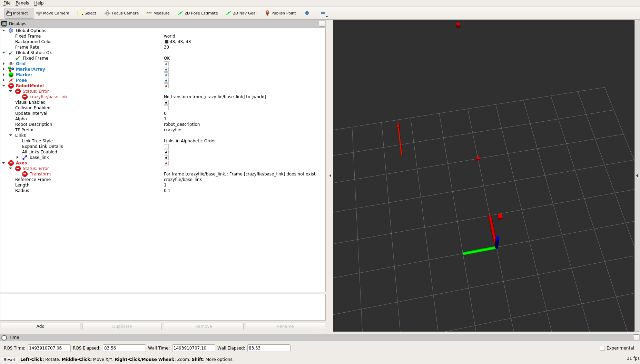Open the Panels menu
Viewport: 640px width, 364px height.
pyautogui.click(x=22, y=3)
